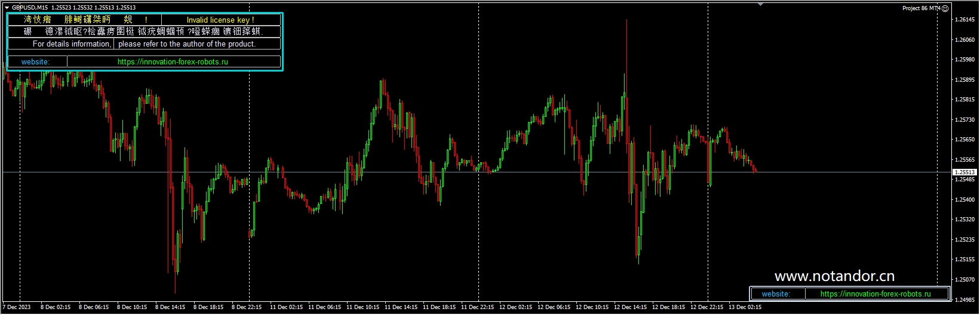This screenshot has height=315, width=980.
Task: Click the Expert Advisor smiley face icon
Action: point(945,8)
